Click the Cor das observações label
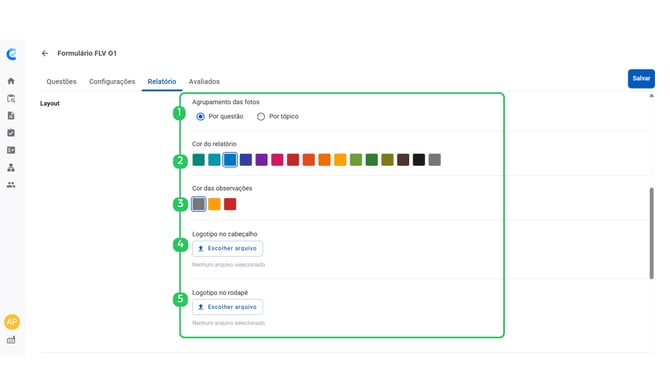Image resolution: width=670 pixels, height=376 pixels. [222, 188]
